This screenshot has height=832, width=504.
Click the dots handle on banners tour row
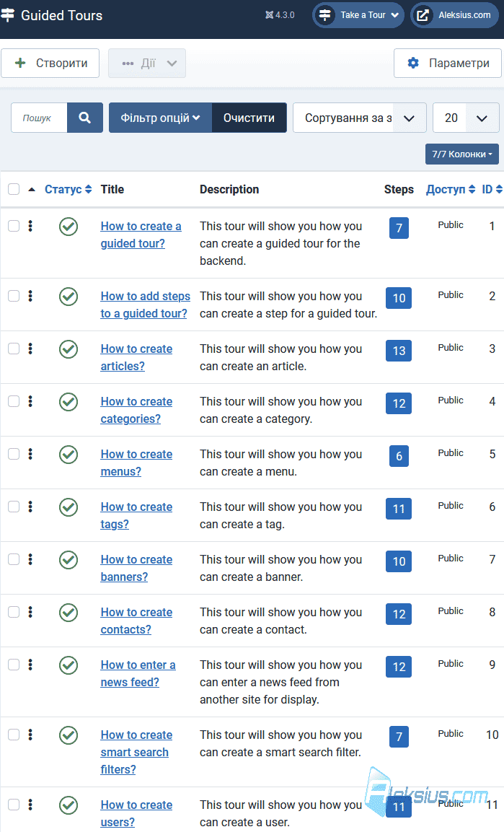(30, 559)
